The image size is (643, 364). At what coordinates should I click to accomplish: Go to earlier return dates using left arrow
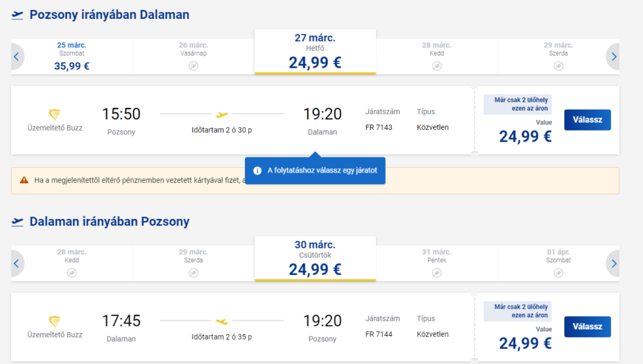(x=16, y=264)
